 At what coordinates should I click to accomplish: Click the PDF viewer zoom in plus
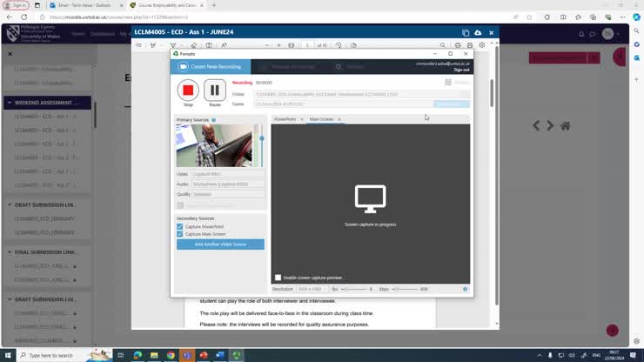(x=278, y=45)
